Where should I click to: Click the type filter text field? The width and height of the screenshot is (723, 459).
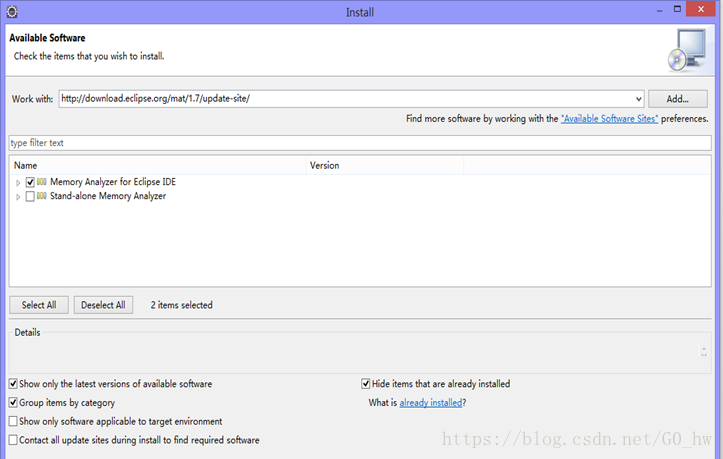click(x=360, y=143)
